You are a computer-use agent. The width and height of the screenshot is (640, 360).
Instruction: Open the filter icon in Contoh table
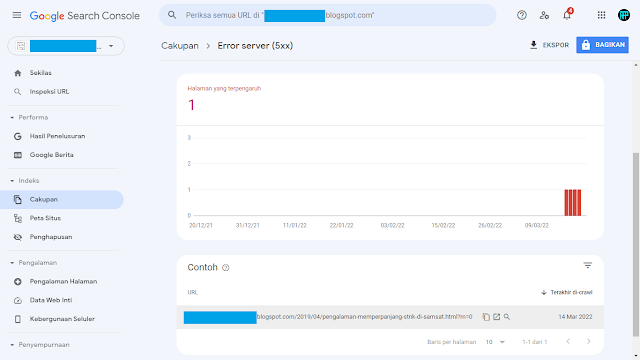pos(587,265)
